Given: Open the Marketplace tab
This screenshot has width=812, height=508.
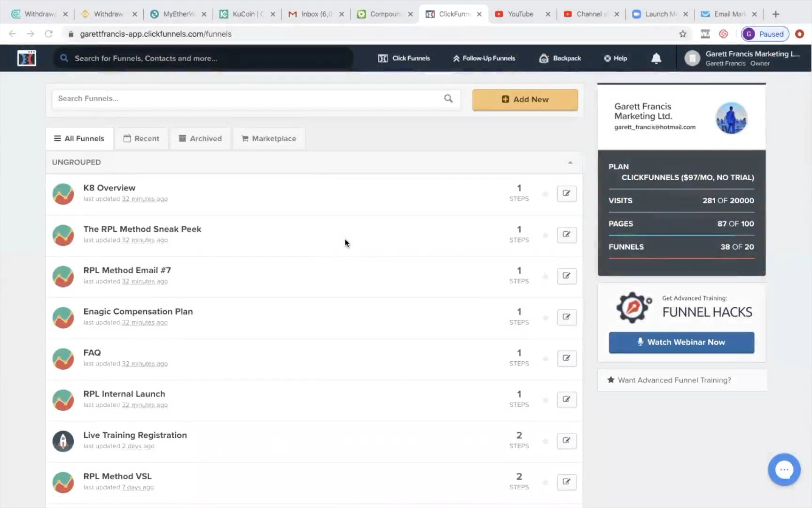Looking at the screenshot, I should coord(268,138).
